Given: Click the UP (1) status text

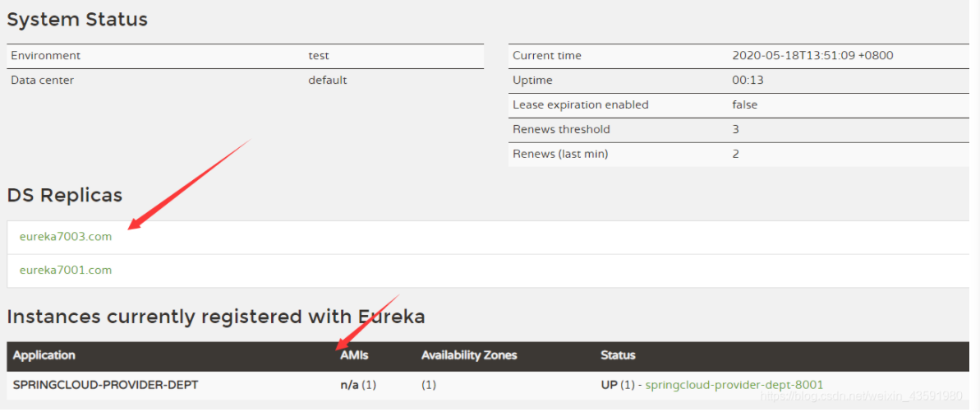Looking at the screenshot, I should click(619, 385).
